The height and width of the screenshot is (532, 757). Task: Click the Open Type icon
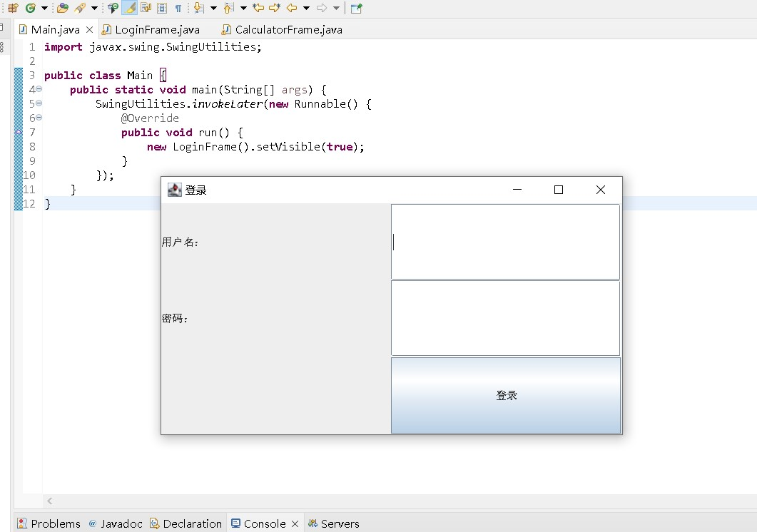62,8
